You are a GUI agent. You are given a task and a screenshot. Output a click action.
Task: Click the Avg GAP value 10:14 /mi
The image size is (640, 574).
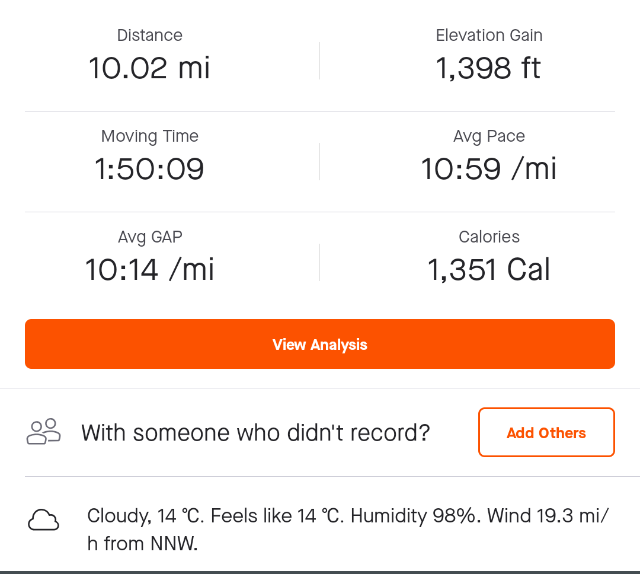(149, 269)
